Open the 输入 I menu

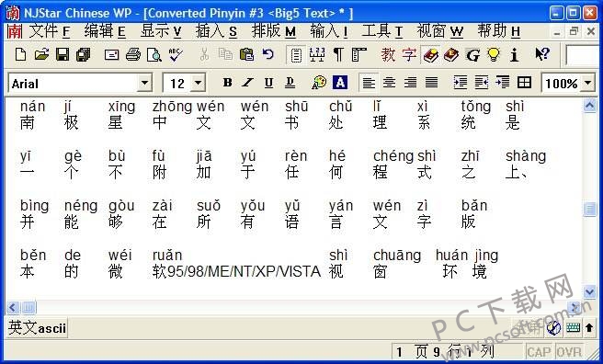329,31
